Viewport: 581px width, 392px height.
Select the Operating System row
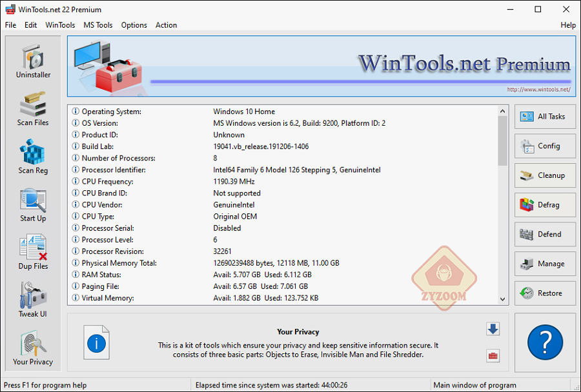click(283, 112)
